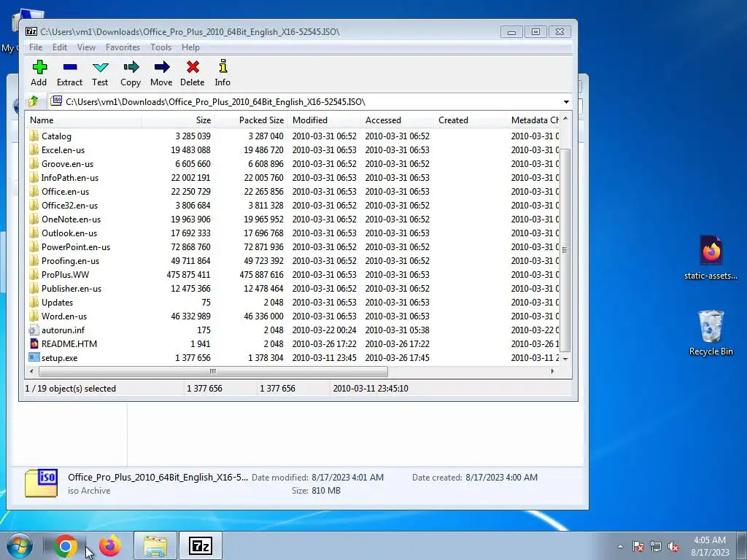Sort by the Name column header
Image resolution: width=747 pixels, height=560 pixels.
tap(83, 120)
